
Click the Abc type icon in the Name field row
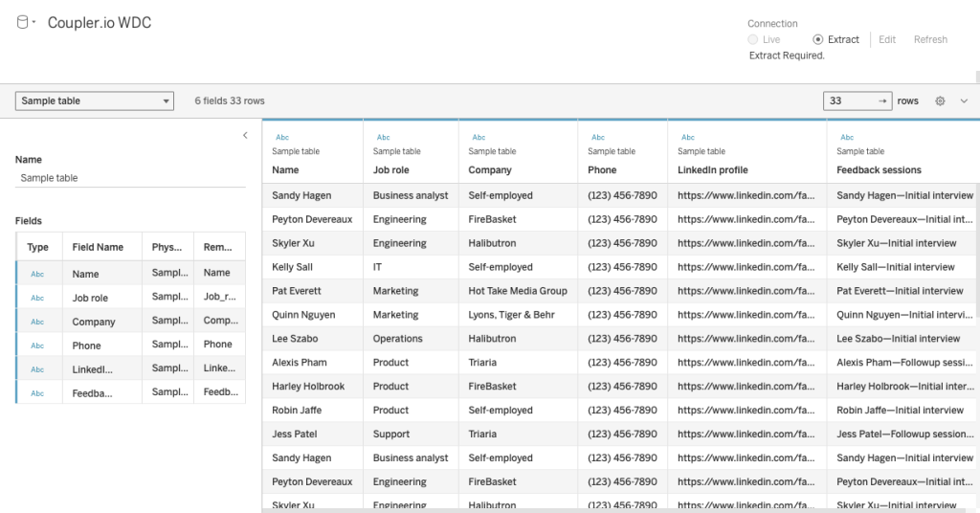coord(37,274)
